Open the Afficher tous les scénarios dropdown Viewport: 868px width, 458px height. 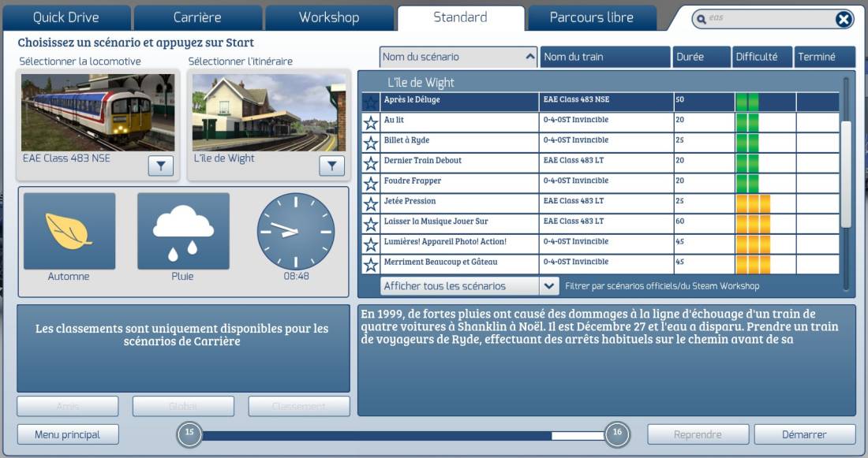point(468,286)
